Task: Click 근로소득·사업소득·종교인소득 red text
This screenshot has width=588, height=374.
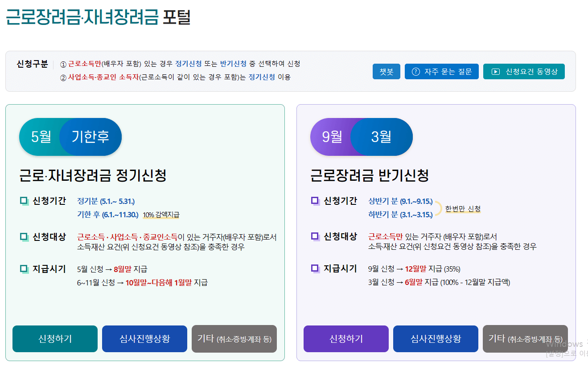Action: [127, 237]
